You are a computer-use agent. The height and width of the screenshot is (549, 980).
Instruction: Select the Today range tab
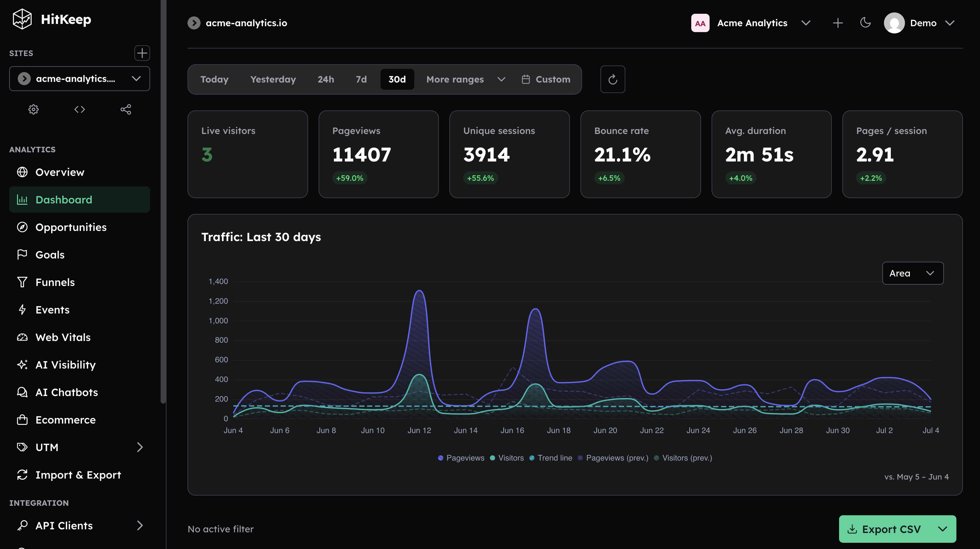[x=215, y=80]
